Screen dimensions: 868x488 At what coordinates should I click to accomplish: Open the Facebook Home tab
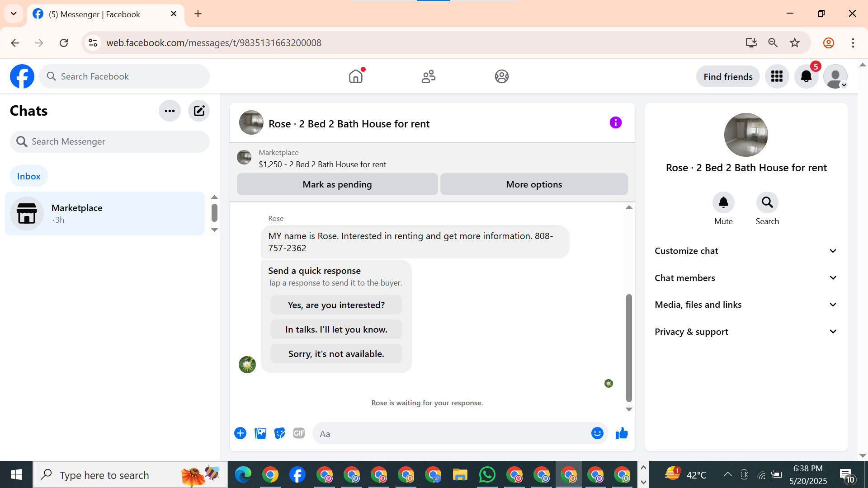(x=356, y=76)
